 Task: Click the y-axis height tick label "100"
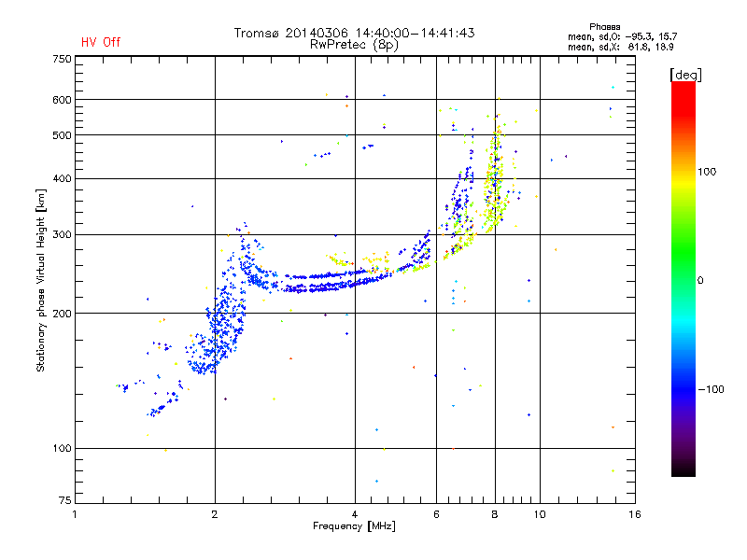click(62, 449)
